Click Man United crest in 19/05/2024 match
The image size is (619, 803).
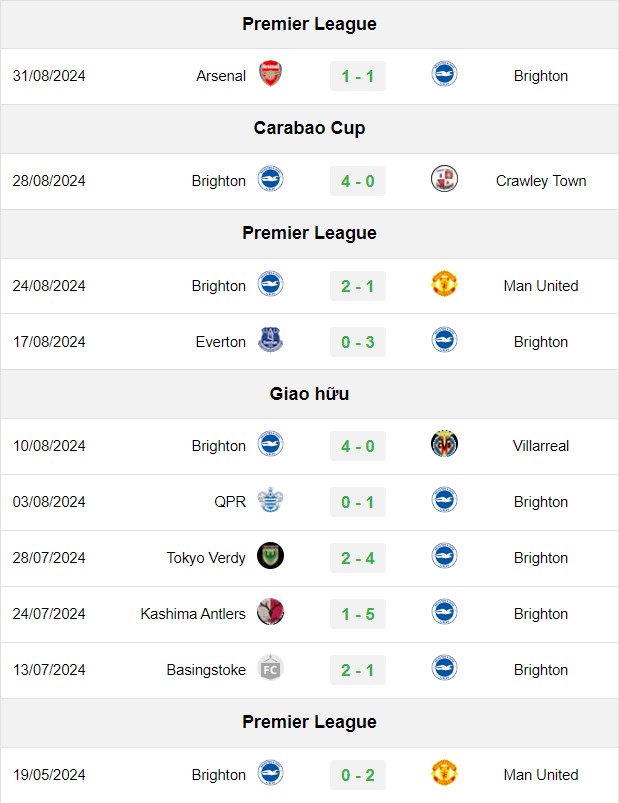[444, 773]
